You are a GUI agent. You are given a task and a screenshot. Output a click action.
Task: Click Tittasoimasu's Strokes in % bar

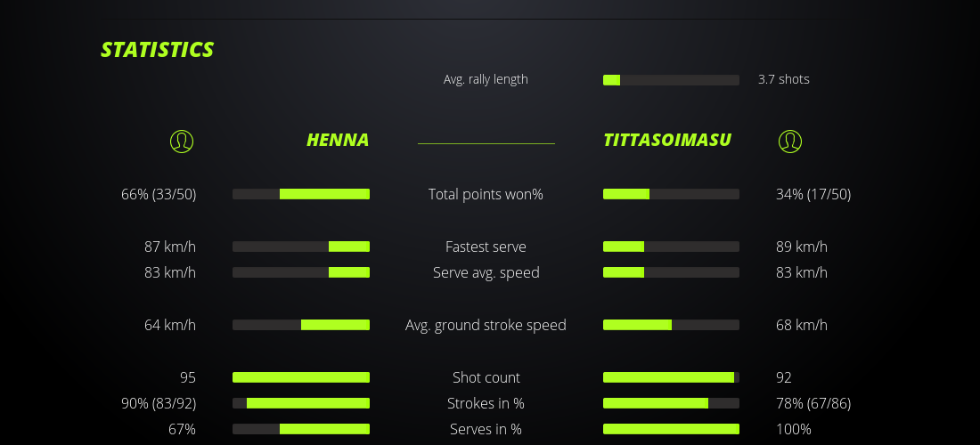pyautogui.click(x=671, y=403)
